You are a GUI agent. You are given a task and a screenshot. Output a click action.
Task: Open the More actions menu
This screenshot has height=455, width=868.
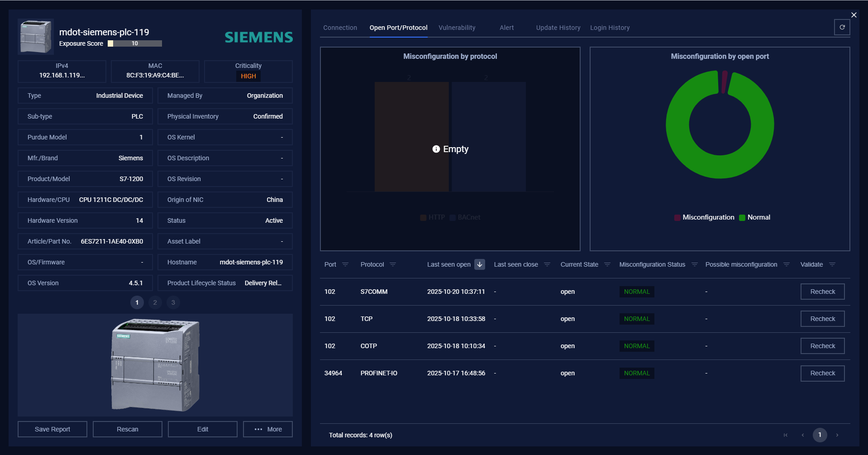[268, 429]
